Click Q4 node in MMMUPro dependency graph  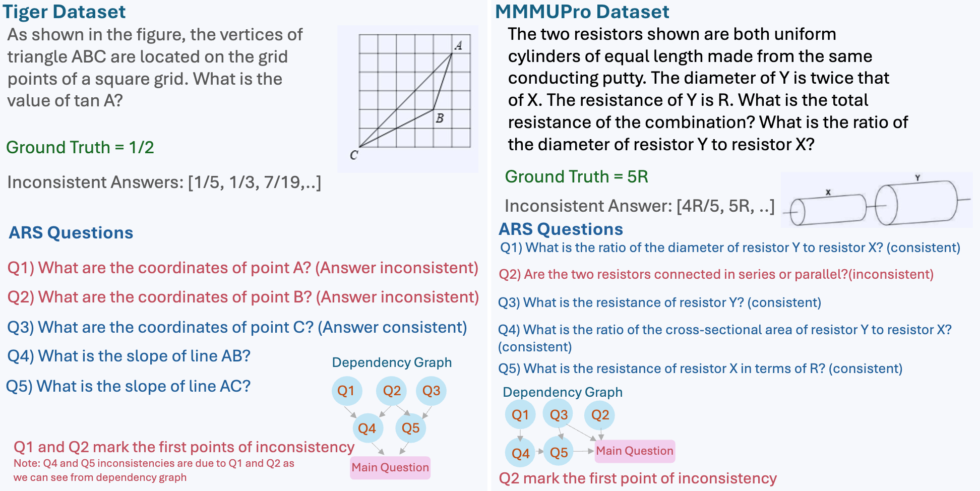[x=520, y=453]
